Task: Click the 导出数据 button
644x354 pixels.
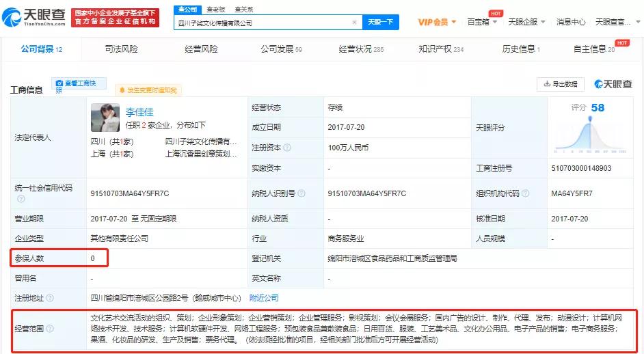Action: coord(561,84)
